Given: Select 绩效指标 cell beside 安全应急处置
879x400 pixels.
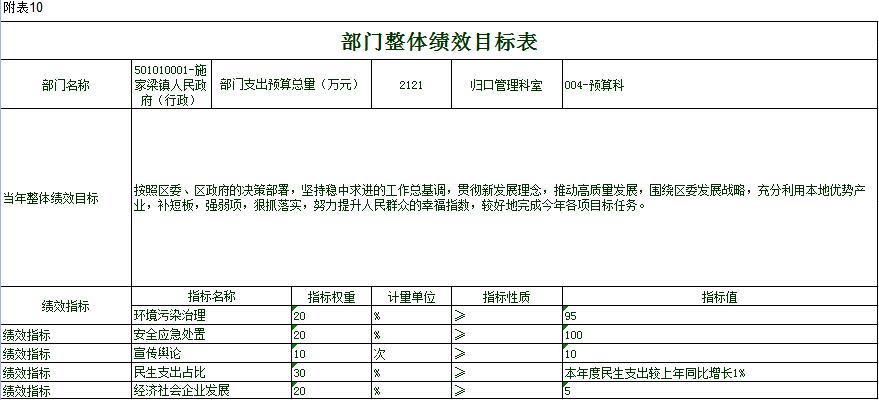Looking at the screenshot, I should point(66,334).
